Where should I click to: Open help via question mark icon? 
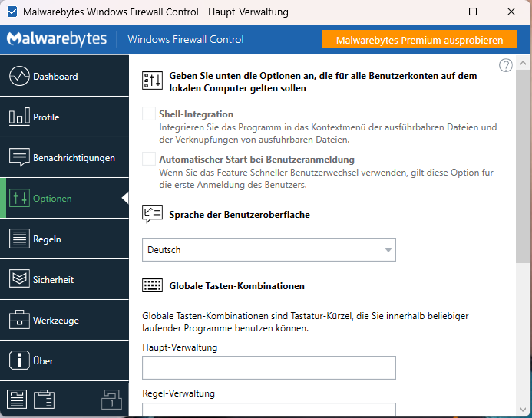tap(506, 65)
